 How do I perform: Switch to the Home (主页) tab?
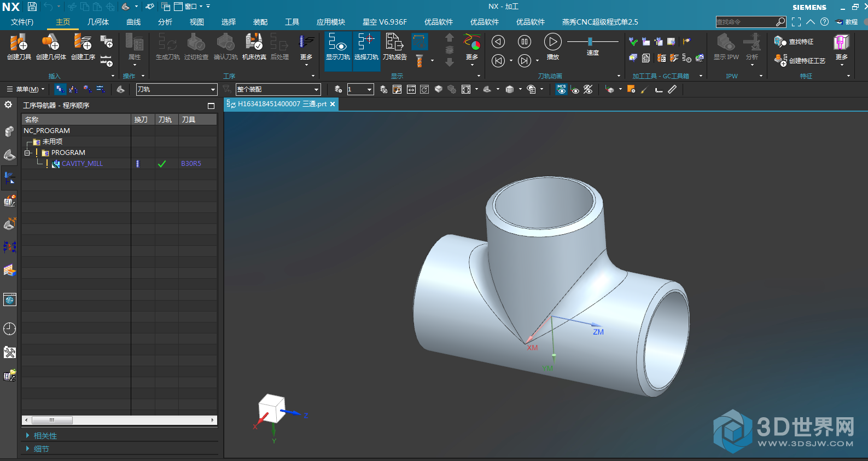[63, 22]
